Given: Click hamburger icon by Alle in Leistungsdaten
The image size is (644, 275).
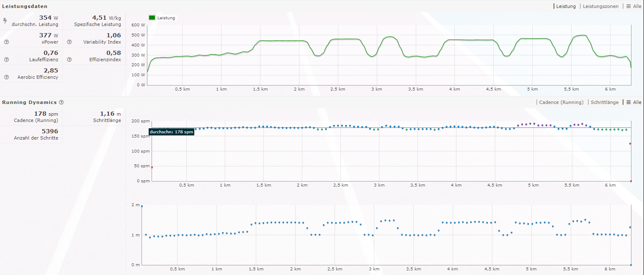Looking at the screenshot, I should [x=629, y=6].
